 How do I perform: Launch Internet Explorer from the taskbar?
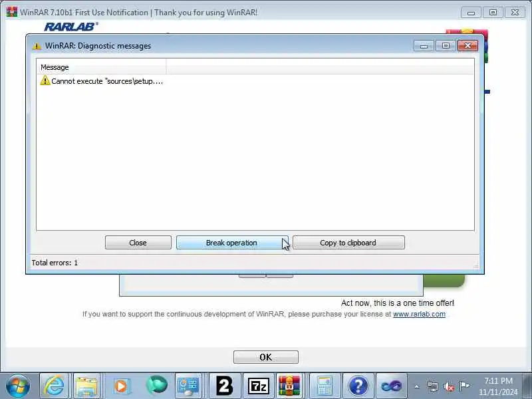pos(54,386)
